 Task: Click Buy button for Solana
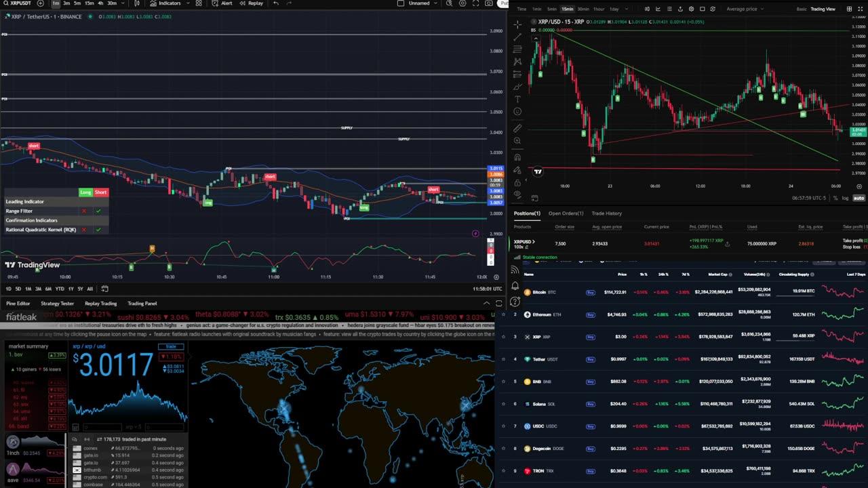[x=590, y=404]
